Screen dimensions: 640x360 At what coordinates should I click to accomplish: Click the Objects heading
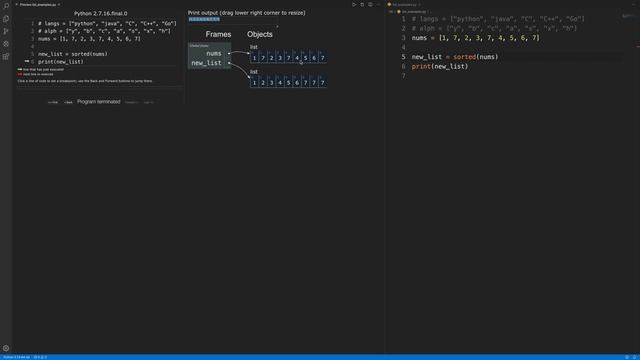point(260,34)
